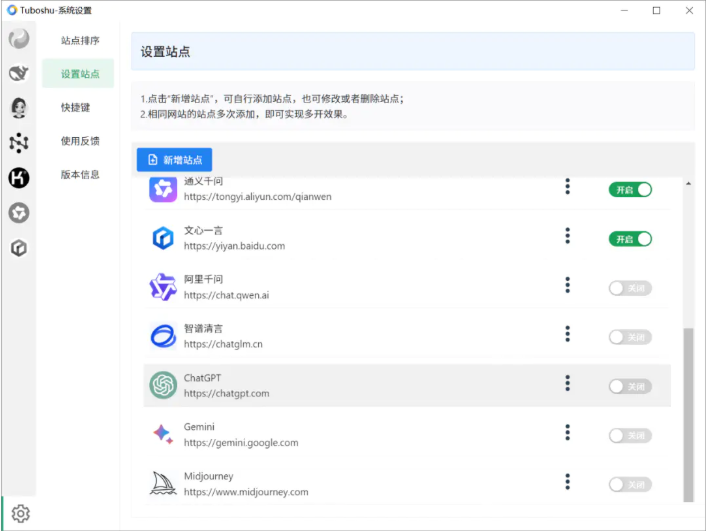The width and height of the screenshot is (706, 531).
Task: Click the 新增站点 button
Action: coord(174,160)
